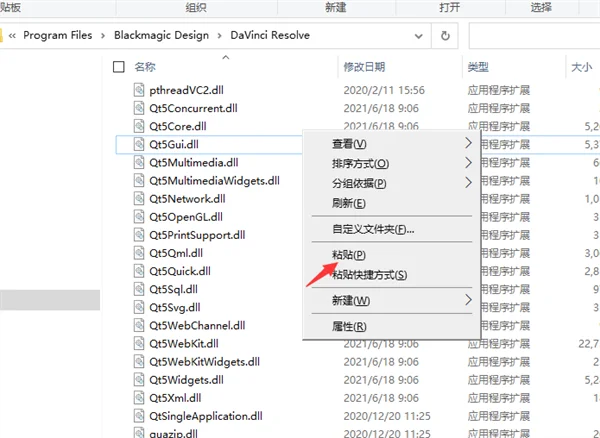The width and height of the screenshot is (600, 438).
Task: Select the Qt5WebKit.dll file icon
Action: pyautogui.click(x=139, y=343)
